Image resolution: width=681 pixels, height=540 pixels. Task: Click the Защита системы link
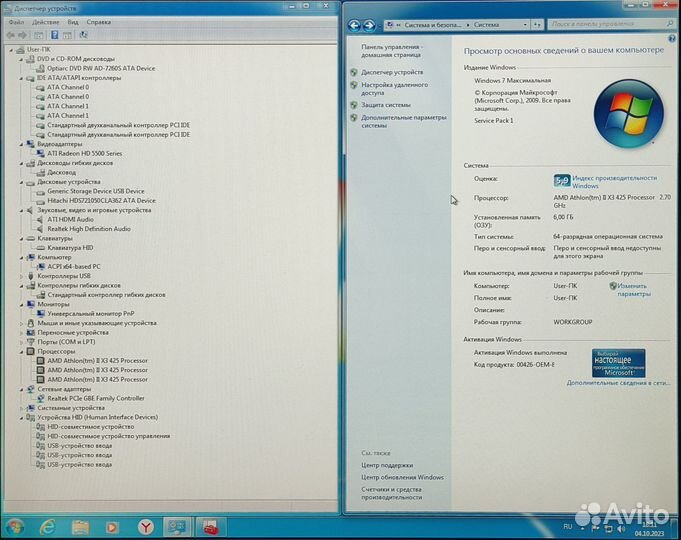point(386,104)
